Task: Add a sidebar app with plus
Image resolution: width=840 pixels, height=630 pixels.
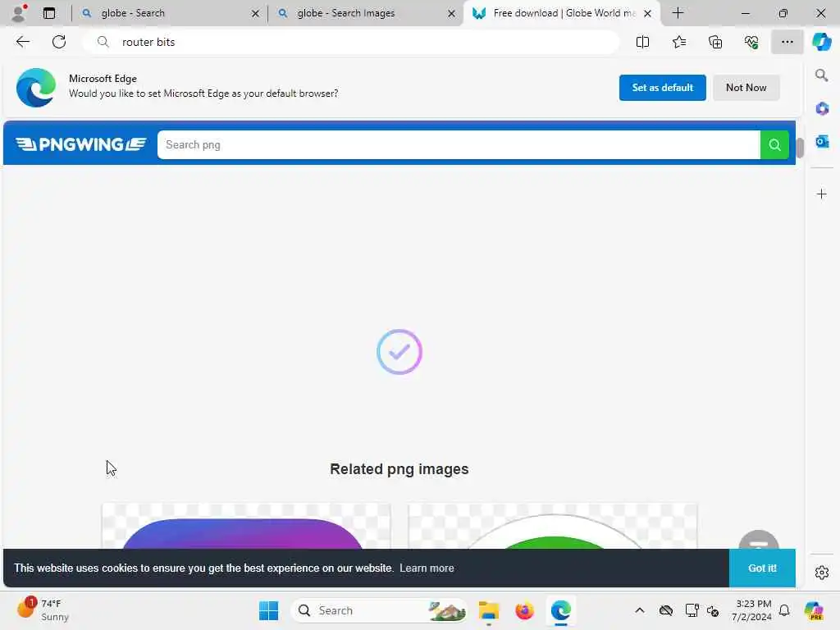Action: (x=822, y=194)
